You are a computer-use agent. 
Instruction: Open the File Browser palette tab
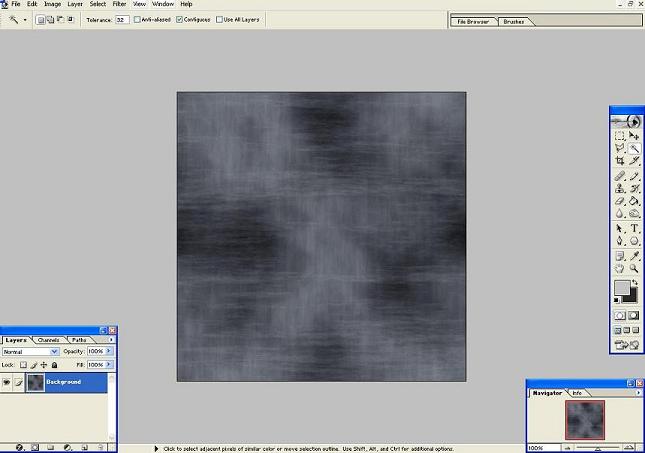472,20
